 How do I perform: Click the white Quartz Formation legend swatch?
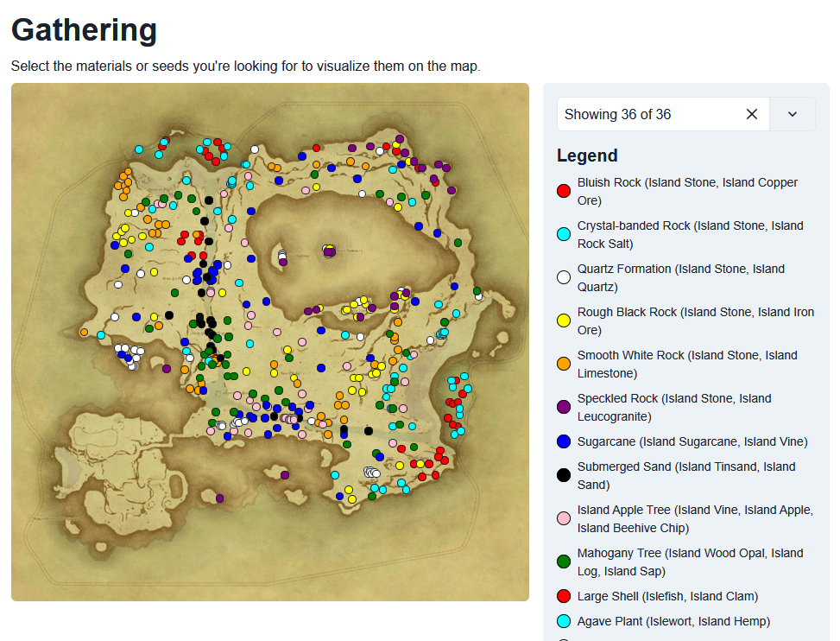pyautogui.click(x=564, y=277)
